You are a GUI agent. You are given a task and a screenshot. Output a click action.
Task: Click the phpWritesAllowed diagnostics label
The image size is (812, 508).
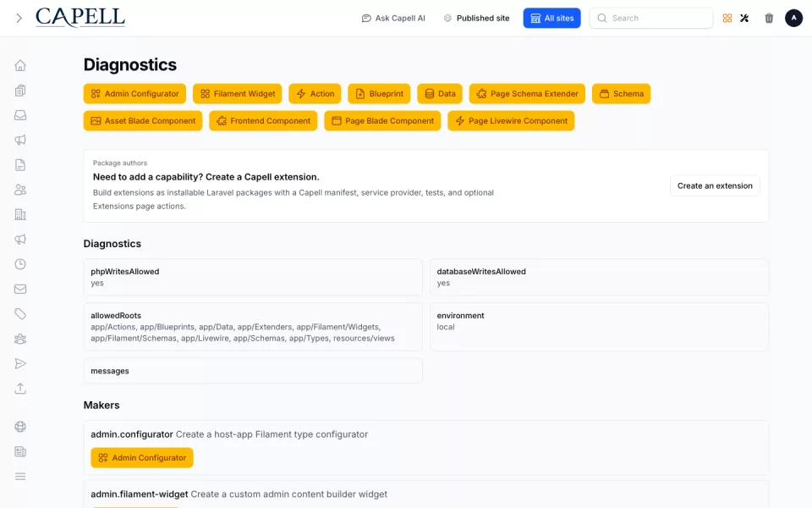pos(125,272)
